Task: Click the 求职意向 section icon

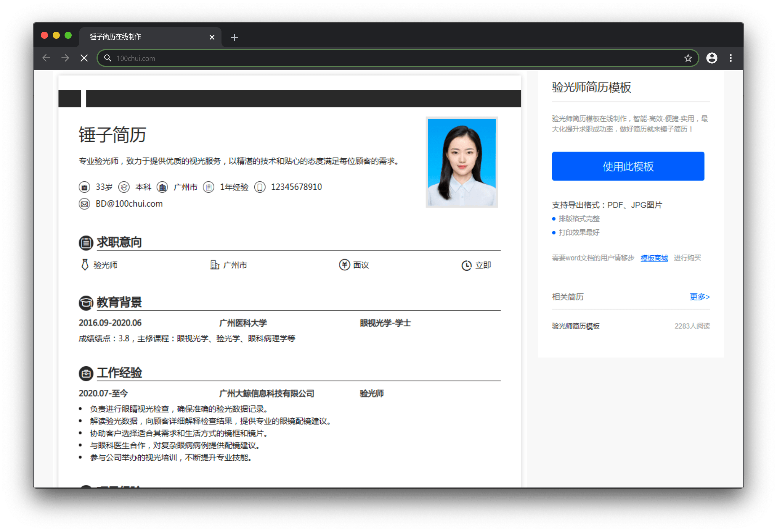Action: pyautogui.click(x=86, y=243)
